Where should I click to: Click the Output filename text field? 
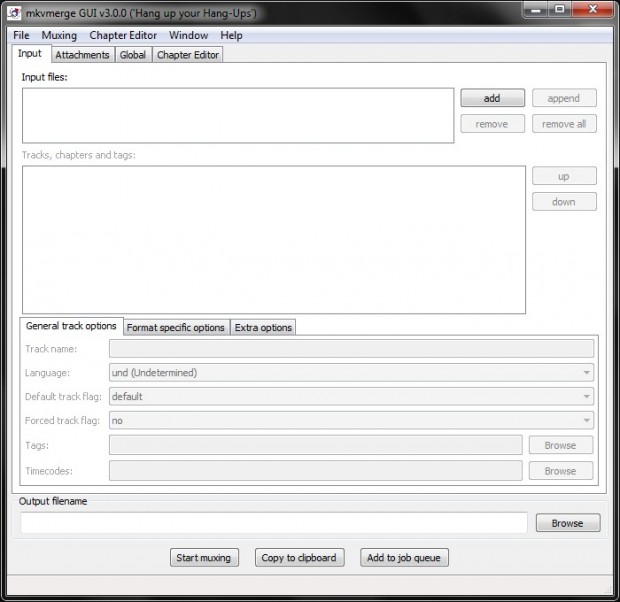pos(274,523)
